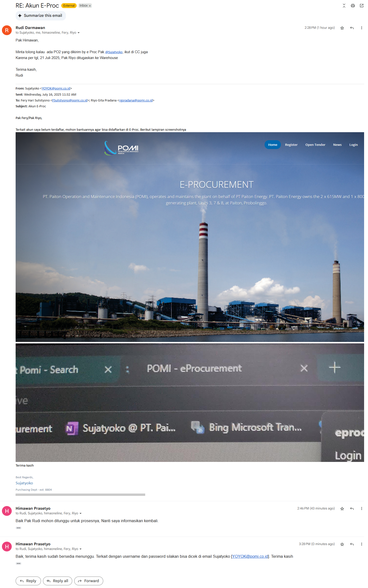Star Himawan Prasetyo's 3:28 PM message
Screen dimensions: 368x588
click(x=342, y=544)
